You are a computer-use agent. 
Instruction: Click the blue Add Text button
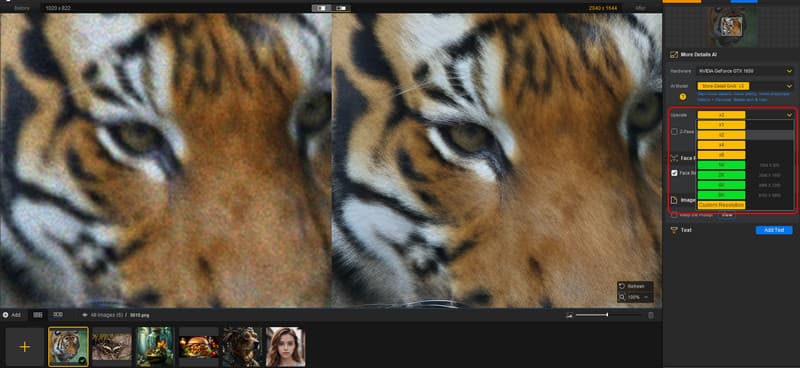click(774, 230)
